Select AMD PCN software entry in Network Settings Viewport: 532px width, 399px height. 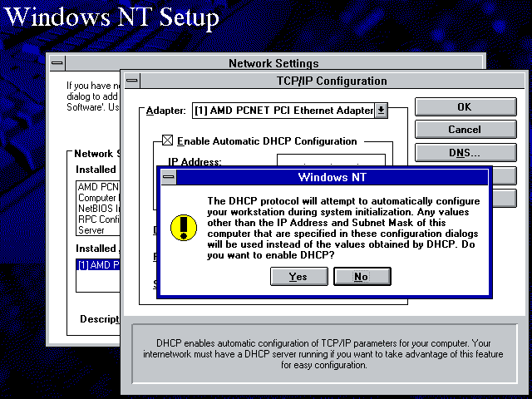[x=98, y=187]
